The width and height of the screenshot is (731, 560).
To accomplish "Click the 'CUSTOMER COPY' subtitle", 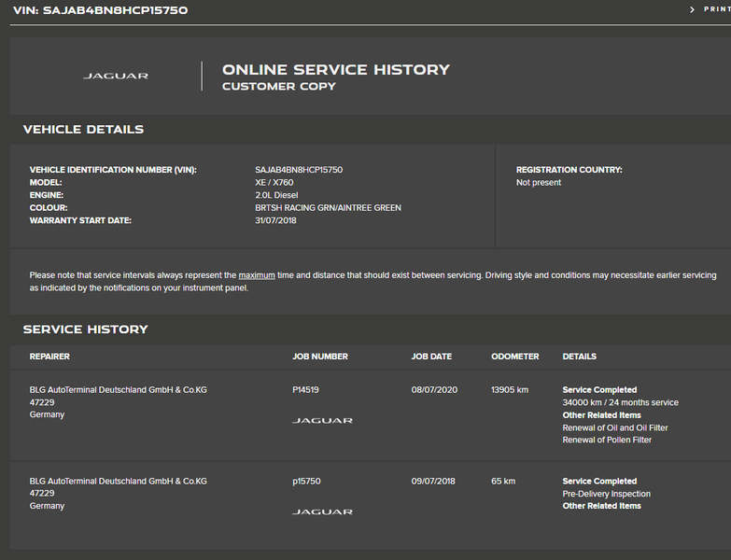I will click(x=279, y=87).
